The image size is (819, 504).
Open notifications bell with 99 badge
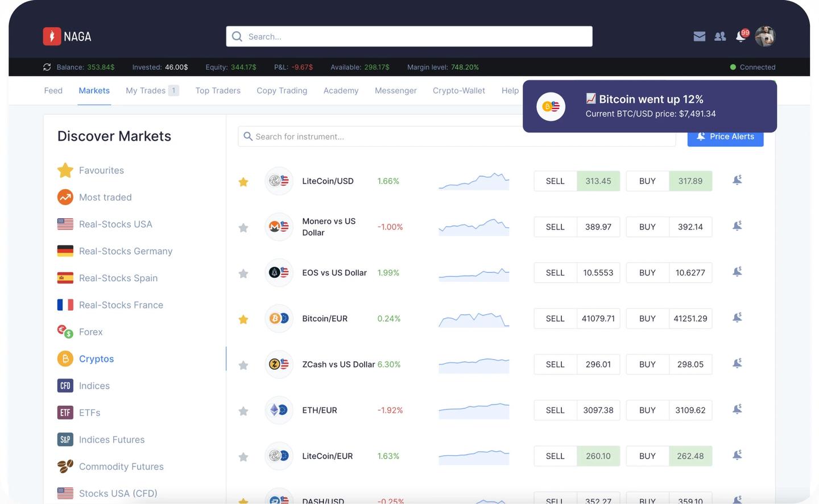tap(741, 36)
